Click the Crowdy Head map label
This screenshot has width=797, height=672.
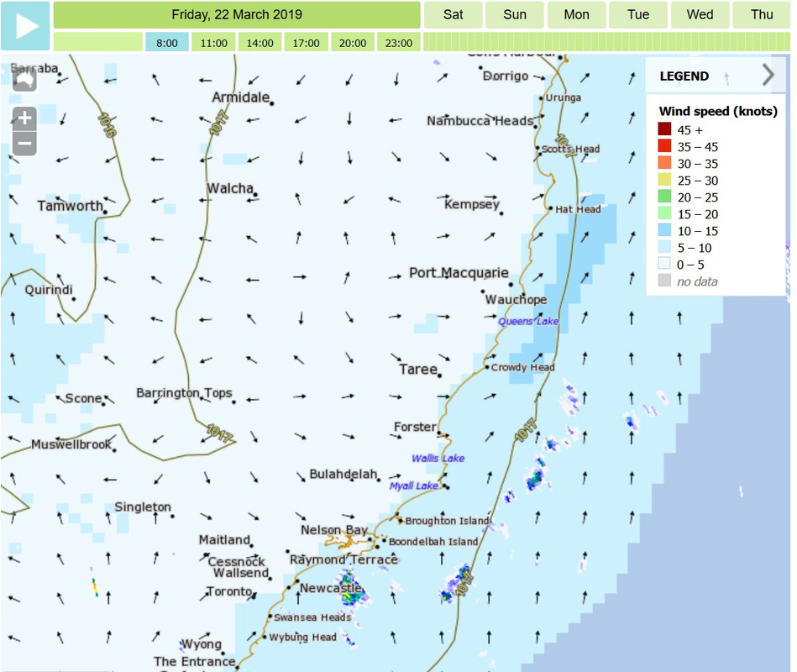pos(522,368)
